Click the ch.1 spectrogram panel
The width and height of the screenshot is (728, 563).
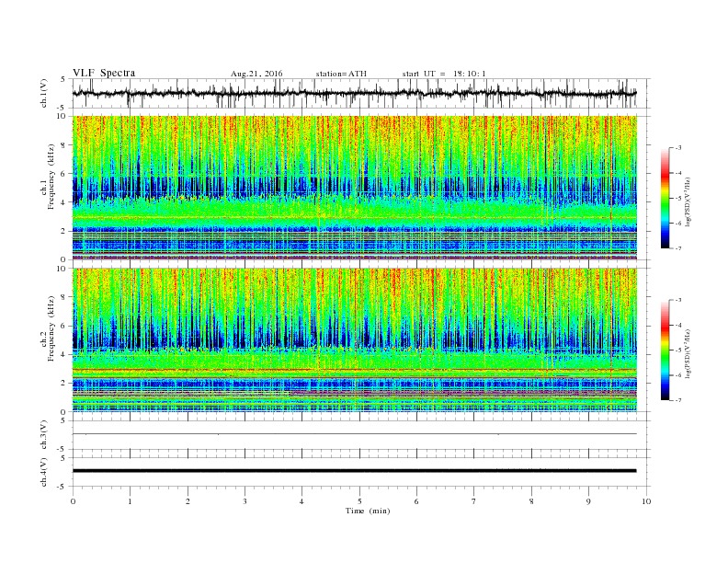coord(354,188)
